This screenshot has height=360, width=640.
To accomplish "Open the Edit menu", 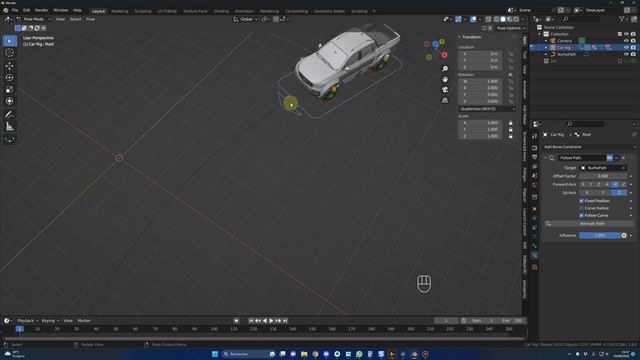I will pos(27,10).
